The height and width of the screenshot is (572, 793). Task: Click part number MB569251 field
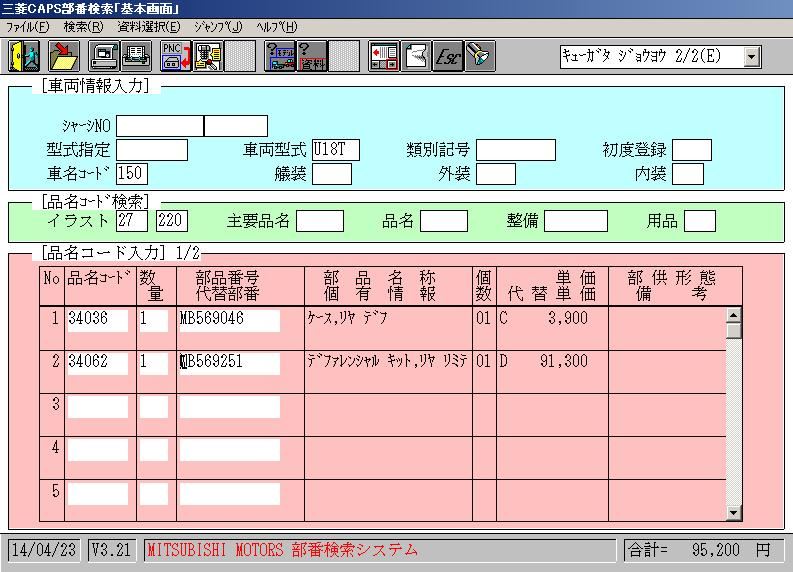click(230, 364)
